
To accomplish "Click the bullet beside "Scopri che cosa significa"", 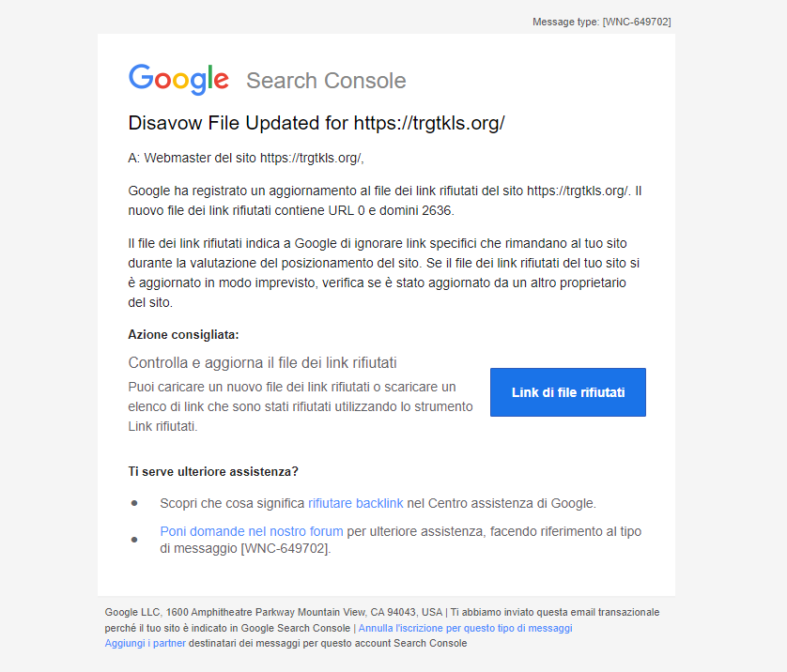I will click(x=135, y=503).
